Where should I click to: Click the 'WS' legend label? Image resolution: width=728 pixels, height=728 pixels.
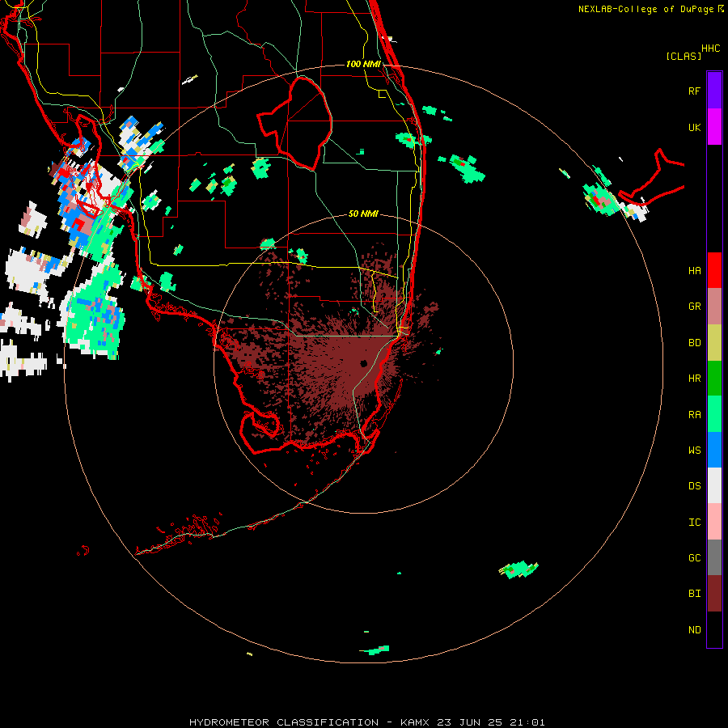[694, 451]
